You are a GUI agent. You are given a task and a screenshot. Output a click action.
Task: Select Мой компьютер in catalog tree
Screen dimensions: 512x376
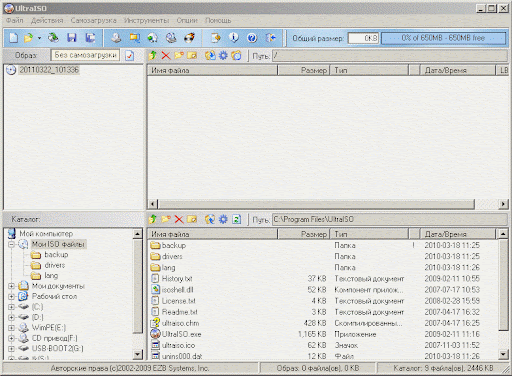click(46, 234)
